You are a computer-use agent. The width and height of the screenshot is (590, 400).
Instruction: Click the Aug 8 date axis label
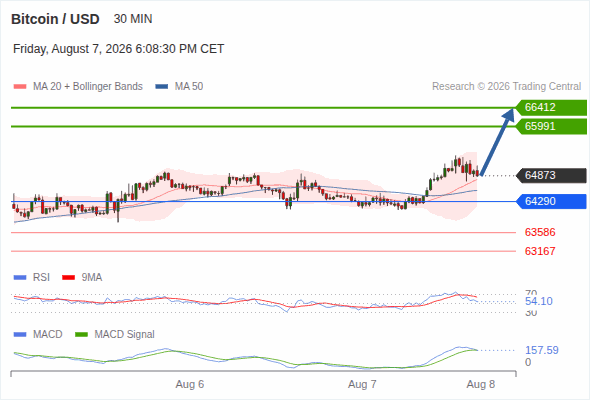click(481, 384)
